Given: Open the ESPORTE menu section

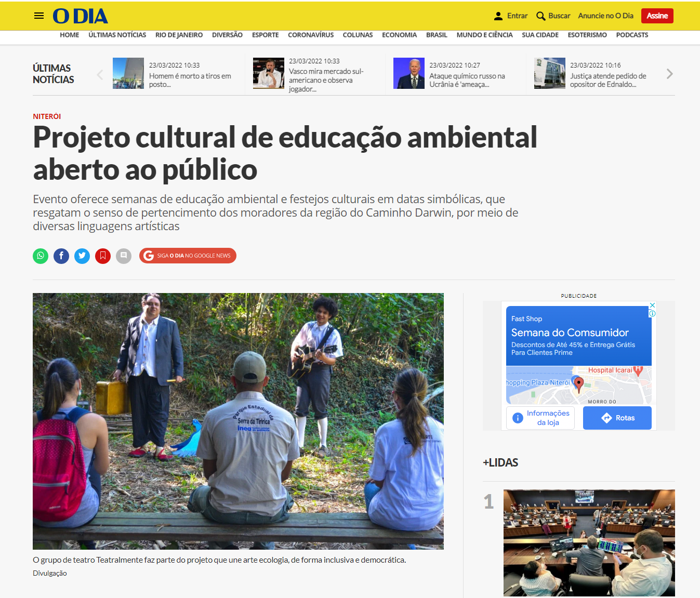Looking at the screenshot, I should tap(265, 35).
